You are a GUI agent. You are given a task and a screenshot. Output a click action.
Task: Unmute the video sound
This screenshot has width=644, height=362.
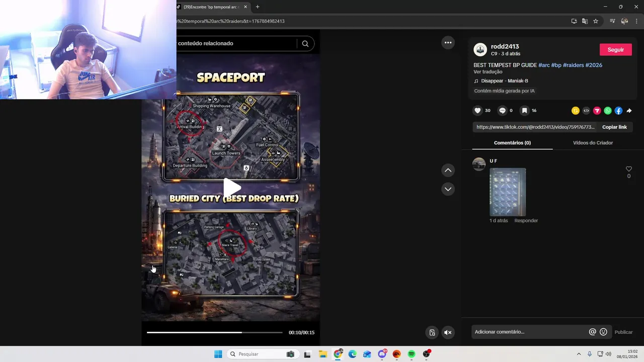pos(448,332)
